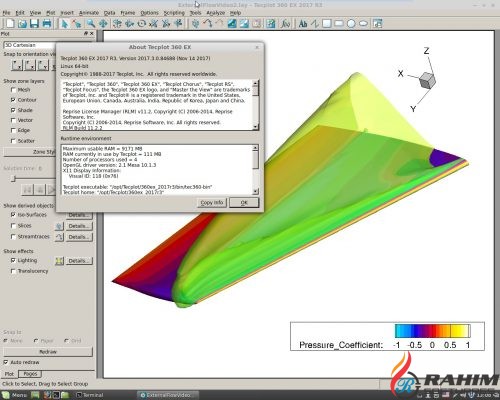Select the Paper snap radio option

[x=36, y=341]
